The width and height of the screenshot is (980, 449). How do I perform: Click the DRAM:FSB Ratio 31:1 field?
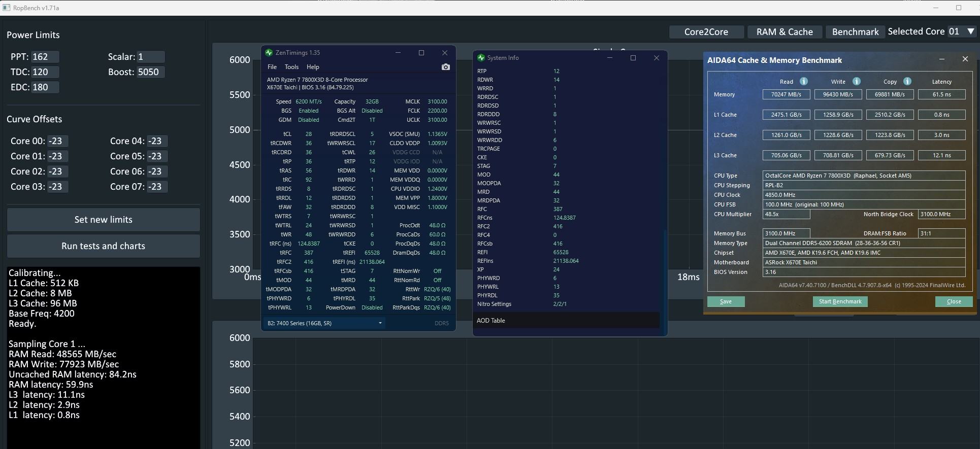(x=941, y=233)
